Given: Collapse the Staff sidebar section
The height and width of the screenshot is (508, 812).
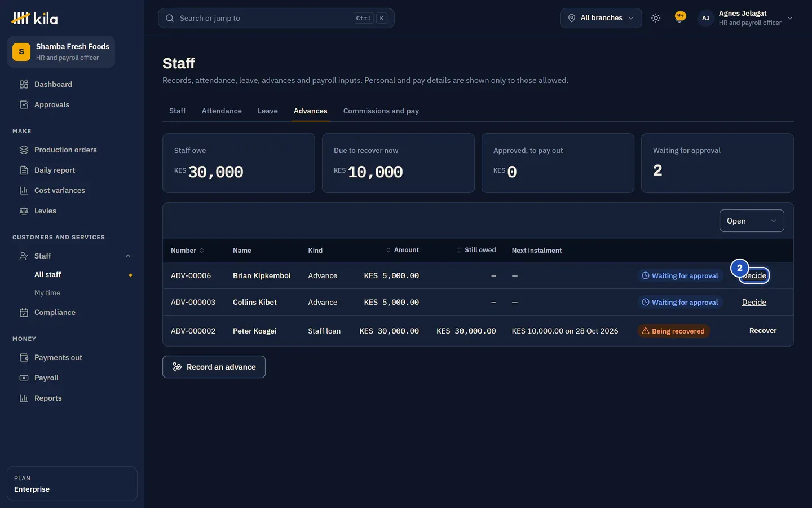Looking at the screenshot, I should click(x=128, y=256).
